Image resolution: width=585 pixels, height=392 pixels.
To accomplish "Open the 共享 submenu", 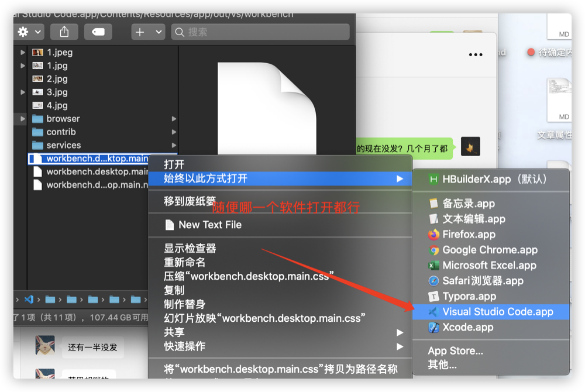I will tap(280, 332).
